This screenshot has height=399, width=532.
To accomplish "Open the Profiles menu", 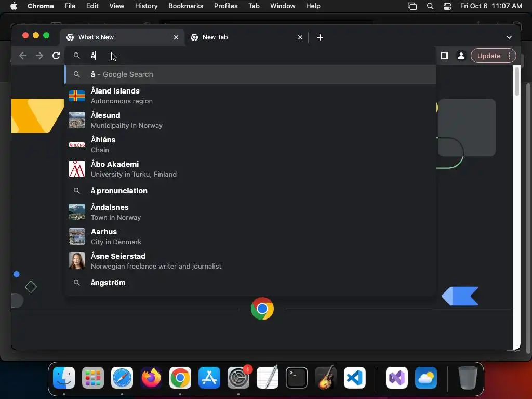I will click(x=225, y=6).
